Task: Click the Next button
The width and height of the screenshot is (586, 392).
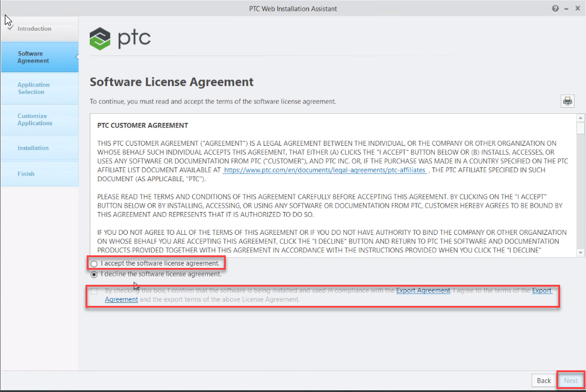Action: tap(571, 381)
